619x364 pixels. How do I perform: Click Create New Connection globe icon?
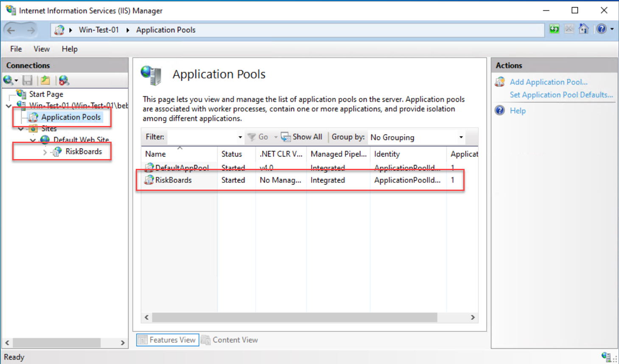coord(8,80)
